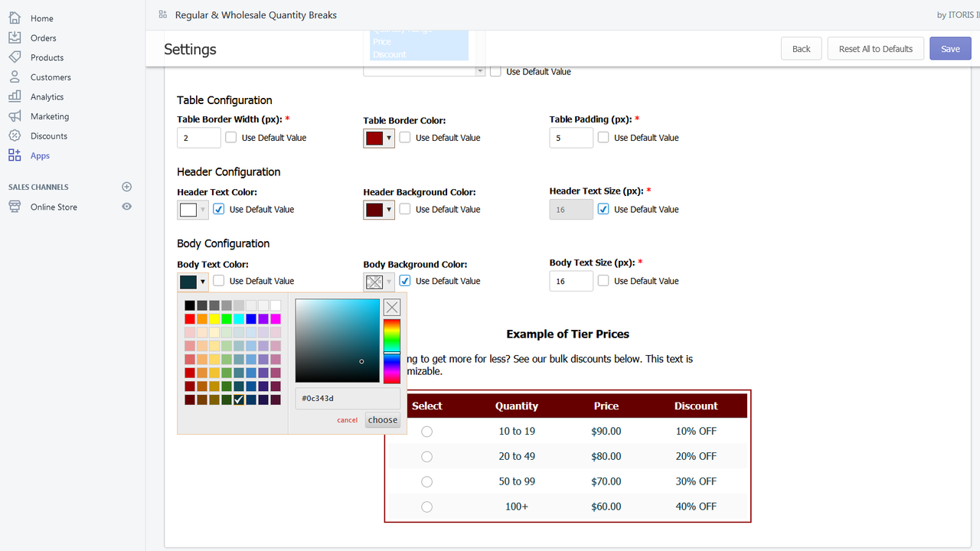This screenshot has height=551, width=980.
Task: Open Products via the tag icon
Action: [x=15, y=57]
